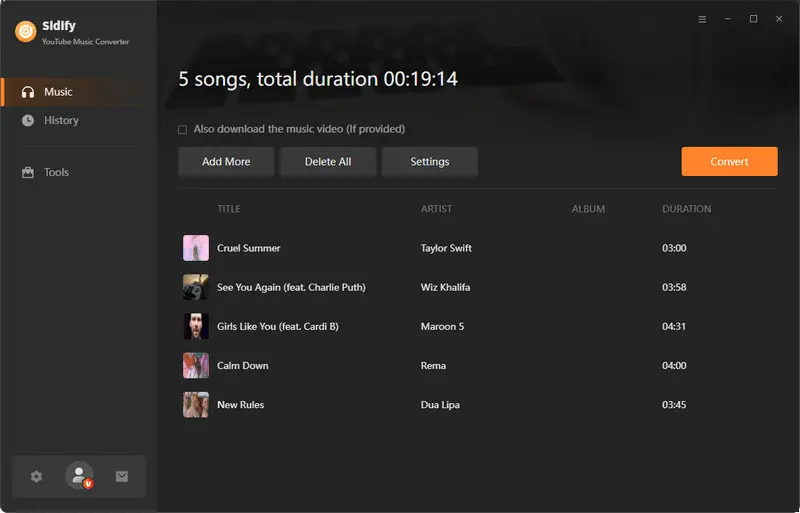
Task: Click the Delete All button
Action: pos(328,162)
